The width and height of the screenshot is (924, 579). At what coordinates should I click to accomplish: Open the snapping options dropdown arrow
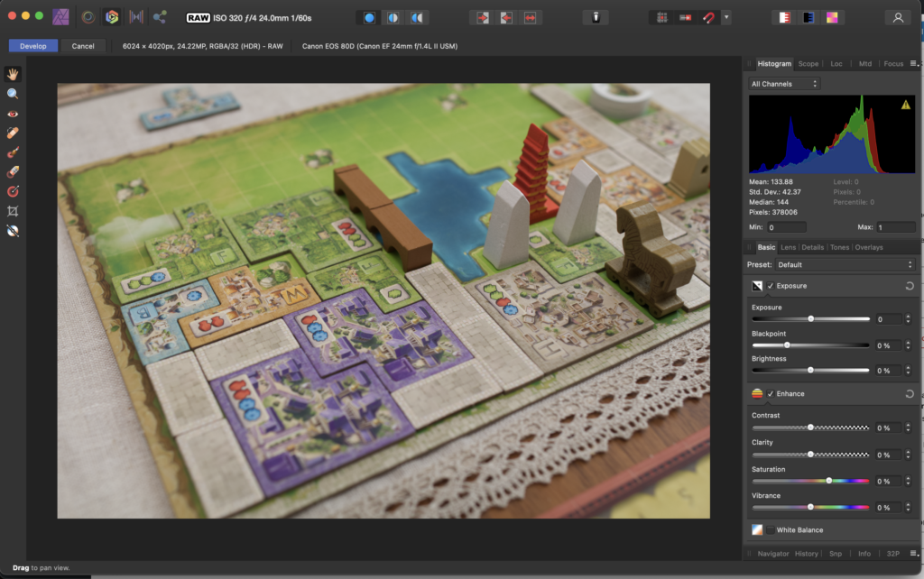point(726,18)
